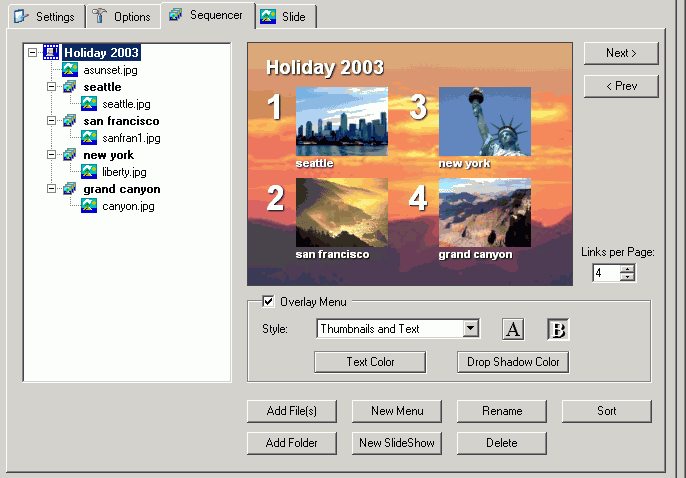The height and width of the screenshot is (478, 686).
Task: Click the Holiday 2003 menu icon in tree
Action: [51, 52]
